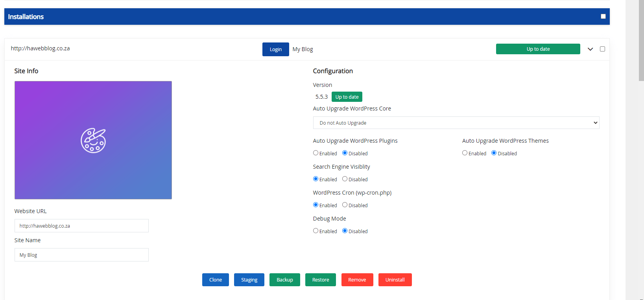Viewport: 644px width, 300px height.
Task: Click the red Remove button
Action: pyautogui.click(x=357, y=280)
